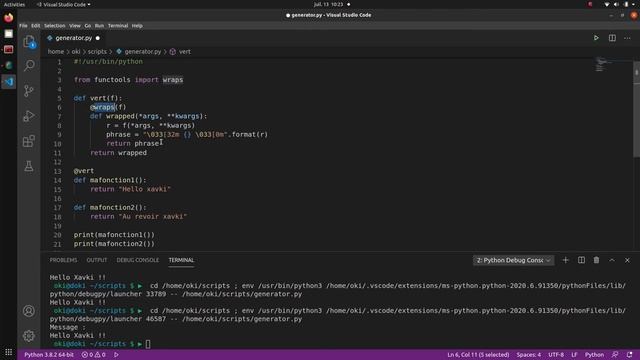Open the Testing flask view
This screenshot has width=640, height=360.
[29, 166]
